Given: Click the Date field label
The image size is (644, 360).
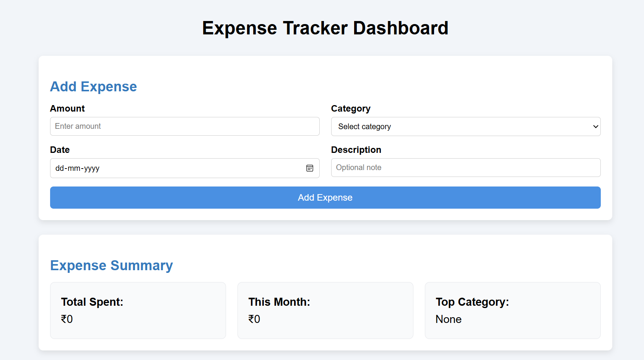Looking at the screenshot, I should [x=60, y=150].
